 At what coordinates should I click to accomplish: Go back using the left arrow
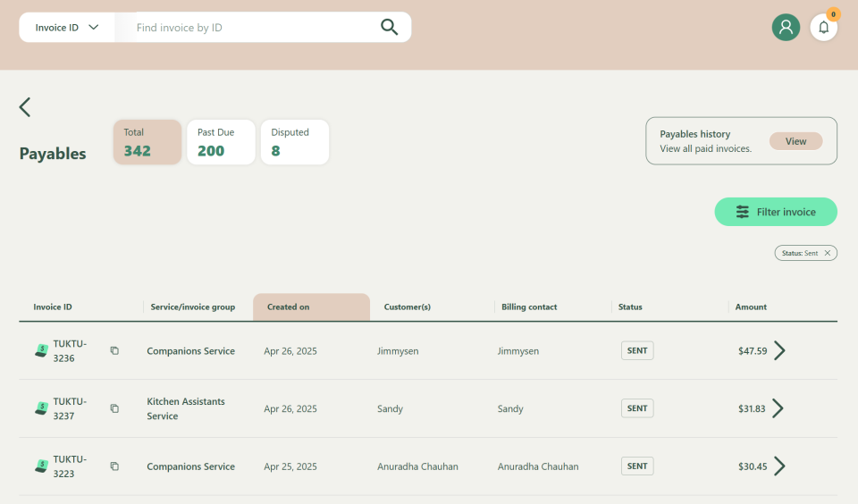click(x=25, y=107)
